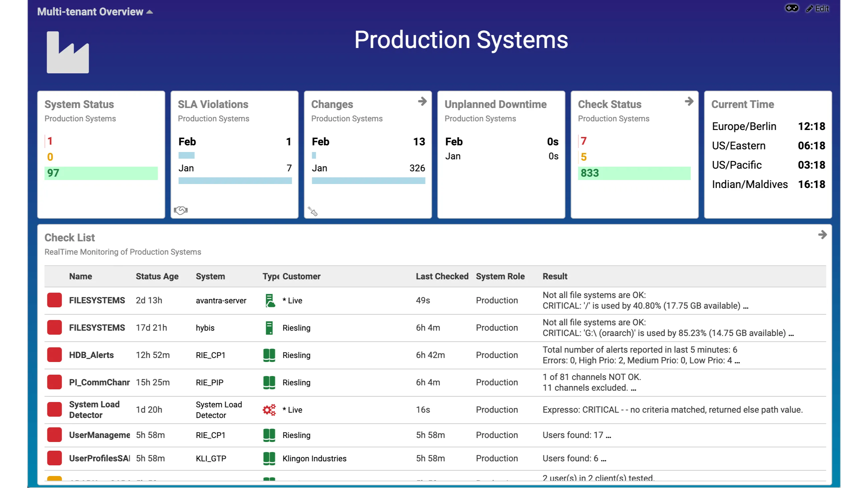Click the gamepad icon near Edit
The height and width of the screenshot is (488, 868).
click(792, 8)
